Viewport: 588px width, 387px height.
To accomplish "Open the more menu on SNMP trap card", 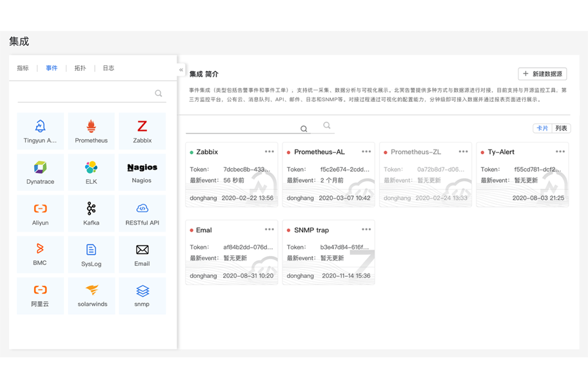I will point(366,230).
